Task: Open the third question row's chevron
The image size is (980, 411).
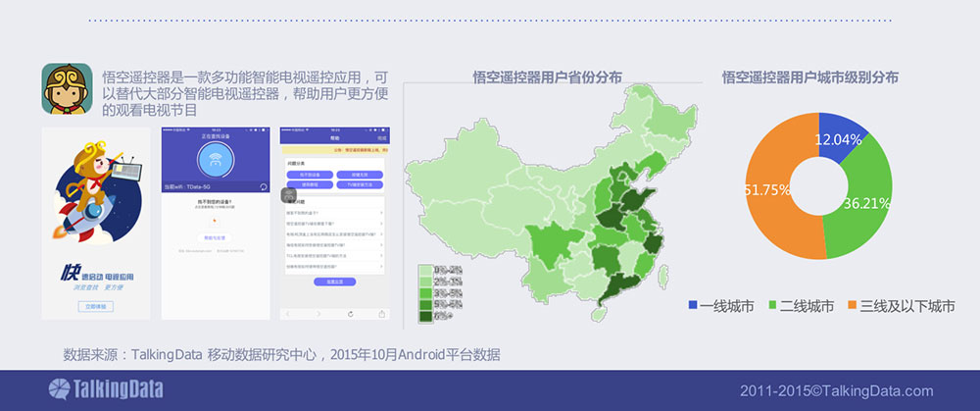Action: pyautogui.click(x=381, y=234)
